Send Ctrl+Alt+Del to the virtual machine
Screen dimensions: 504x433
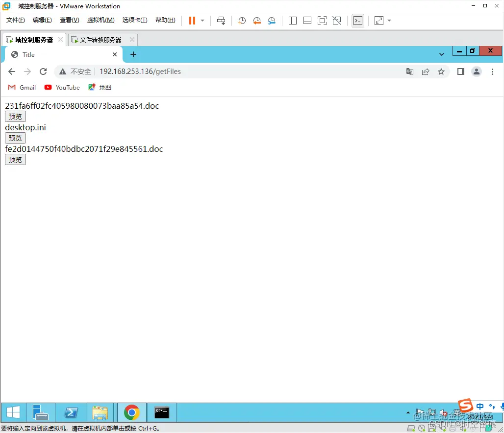tap(221, 21)
